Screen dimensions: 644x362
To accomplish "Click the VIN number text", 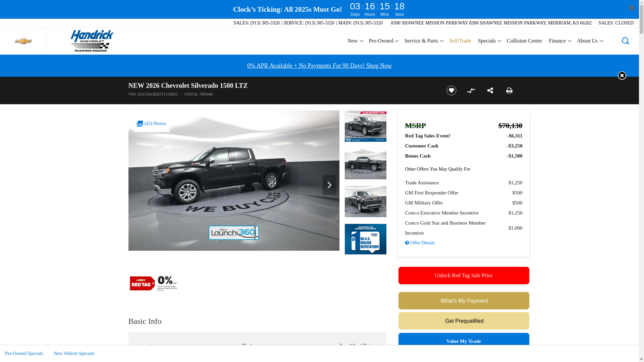I will click(153, 94).
